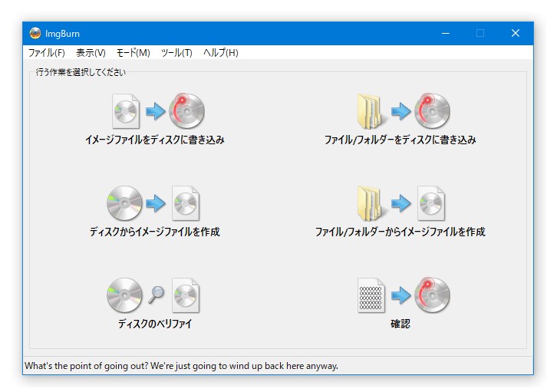Minimize the ImgBurn window
Viewport: 547px width, 392px height.
point(446,33)
